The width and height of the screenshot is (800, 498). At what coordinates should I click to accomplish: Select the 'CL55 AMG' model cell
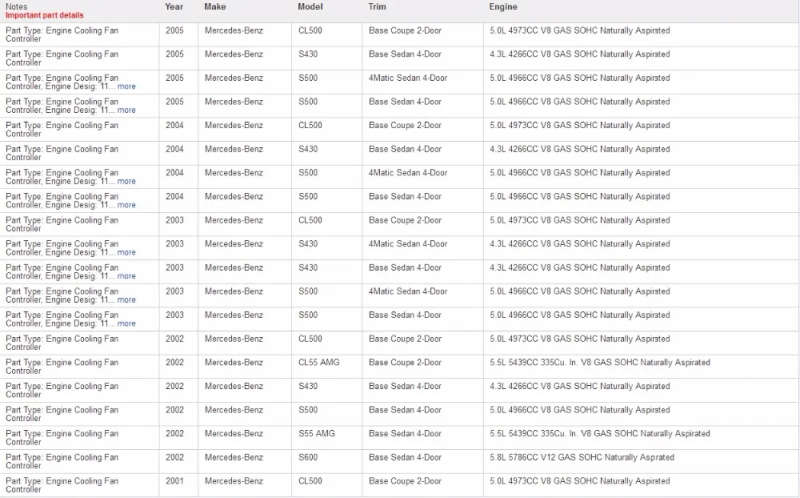pyautogui.click(x=319, y=362)
